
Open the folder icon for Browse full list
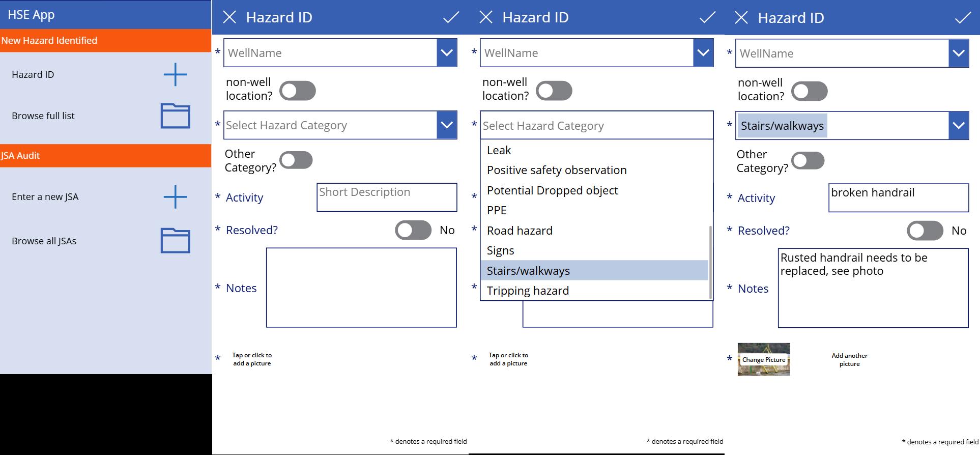(175, 116)
